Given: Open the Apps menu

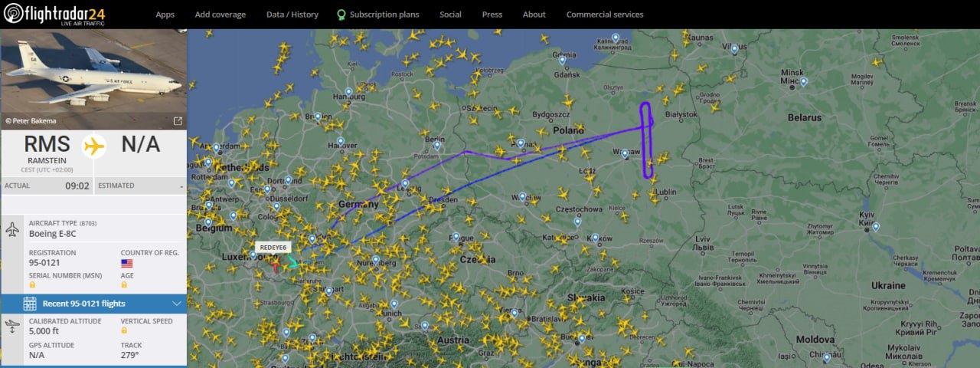Looking at the screenshot, I should [x=165, y=15].
